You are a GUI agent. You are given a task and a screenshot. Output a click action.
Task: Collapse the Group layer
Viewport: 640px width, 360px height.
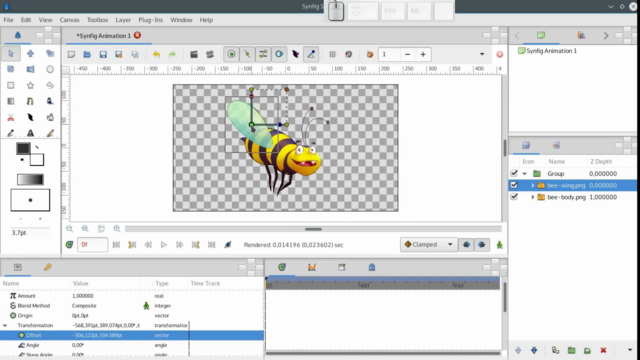pos(525,174)
